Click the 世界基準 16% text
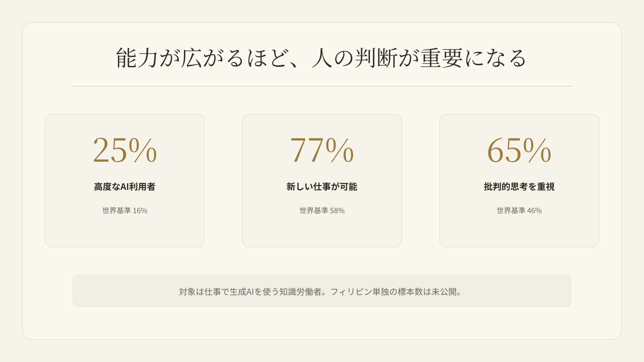Screen dimensions: 644x362 click(x=125, y=210)
